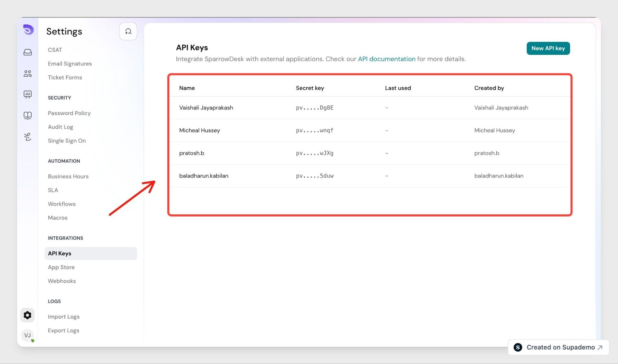Open Export Logs

pos(63,331)
